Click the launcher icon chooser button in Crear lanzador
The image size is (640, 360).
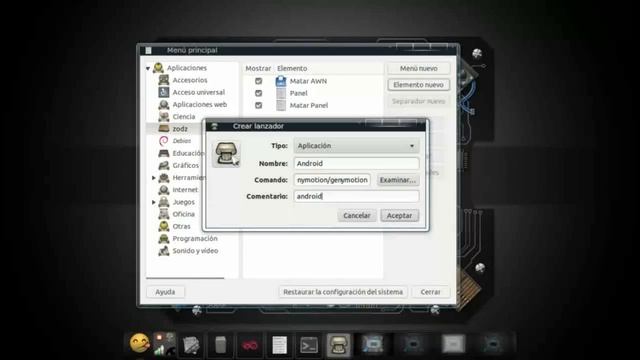226,154
